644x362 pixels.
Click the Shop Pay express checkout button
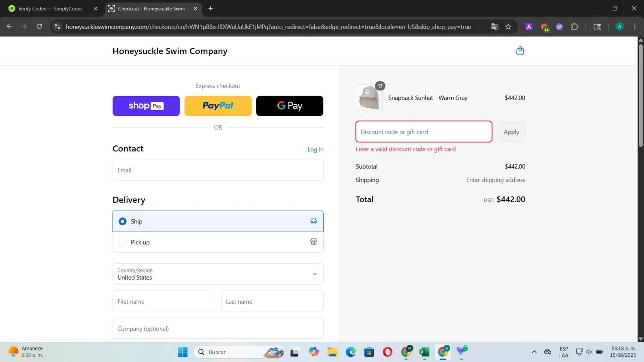click(x=146, y=106)
